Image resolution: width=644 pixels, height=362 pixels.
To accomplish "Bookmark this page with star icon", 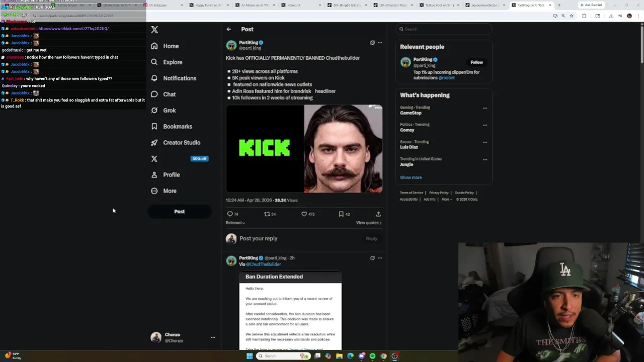I will pyautogui.click(x=572, y=16).
